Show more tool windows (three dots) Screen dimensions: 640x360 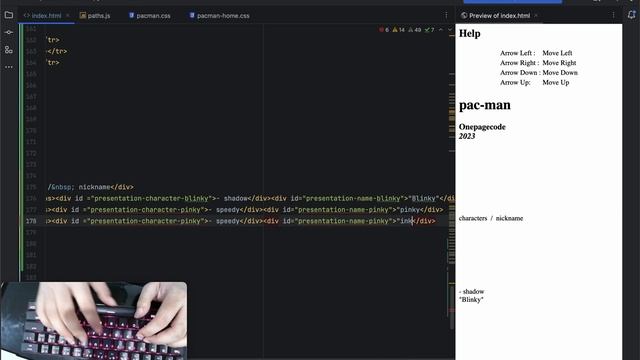click(9, 67)
